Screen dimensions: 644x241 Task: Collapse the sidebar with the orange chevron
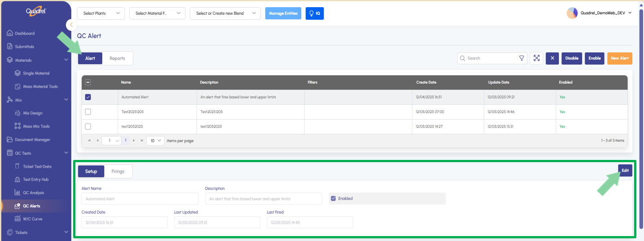pos(71,25)
